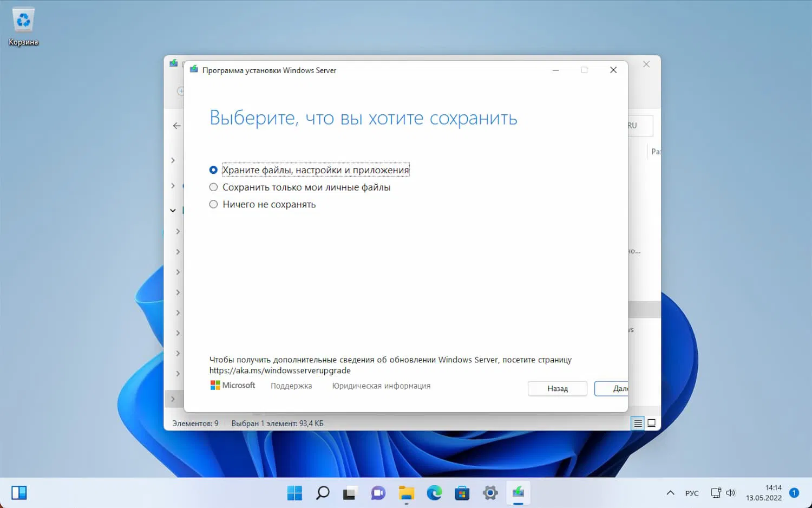Open the clock and date 14:14 panel
Image resolution: width=812 pixels, height=508 pixels.
coord(764,493)
